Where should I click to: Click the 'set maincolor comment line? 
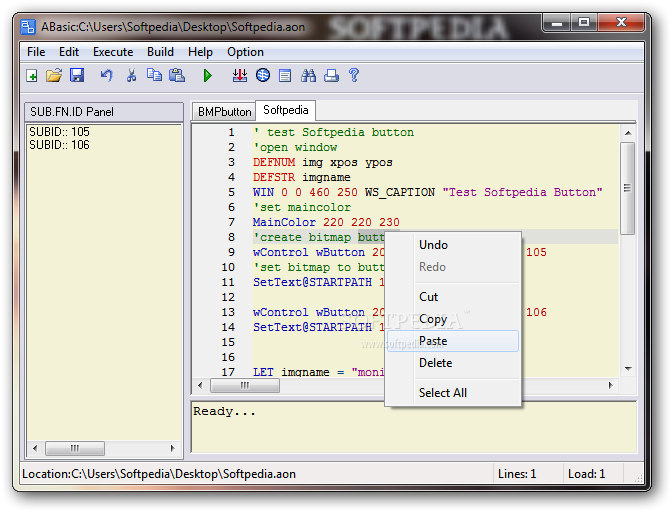coord(302,207)
